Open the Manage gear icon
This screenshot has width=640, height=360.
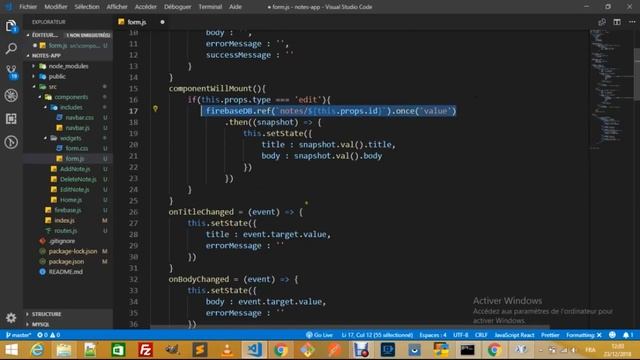coord(11,318)
